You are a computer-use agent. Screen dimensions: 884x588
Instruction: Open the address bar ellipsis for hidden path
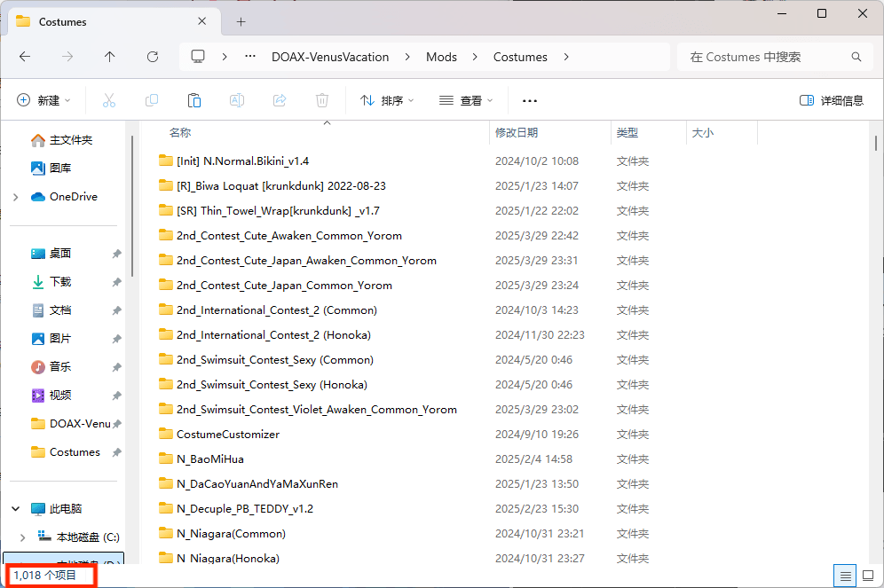click(250, 57)
